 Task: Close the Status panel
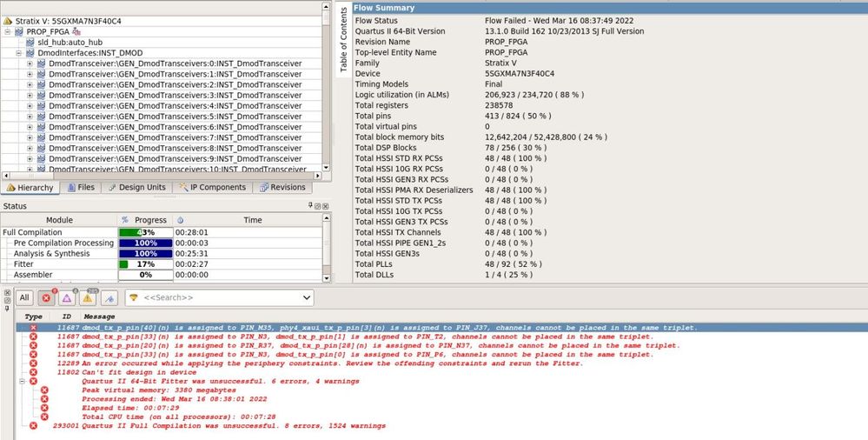pos(326,206)
